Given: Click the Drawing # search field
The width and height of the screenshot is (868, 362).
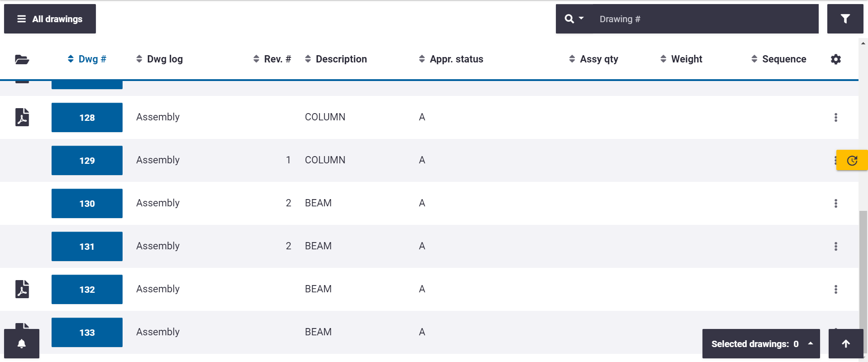Looking at the screenshot, I should point(706,19).
